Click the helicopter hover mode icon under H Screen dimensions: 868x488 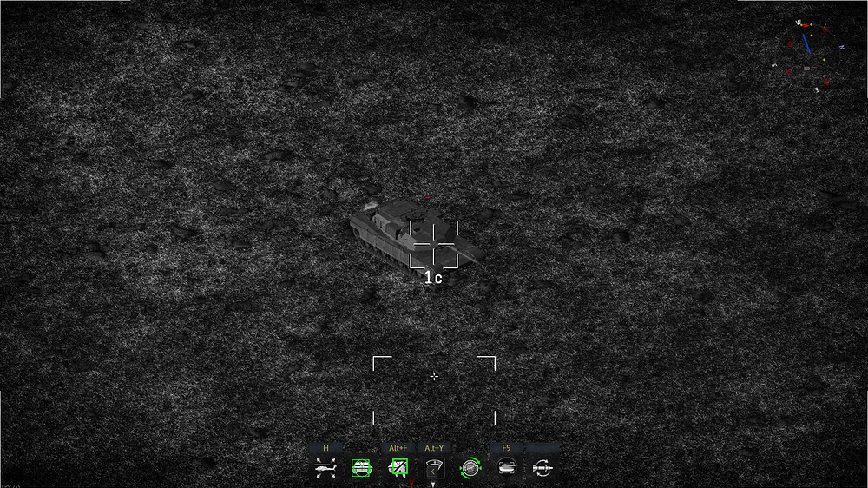click(325, 468)
